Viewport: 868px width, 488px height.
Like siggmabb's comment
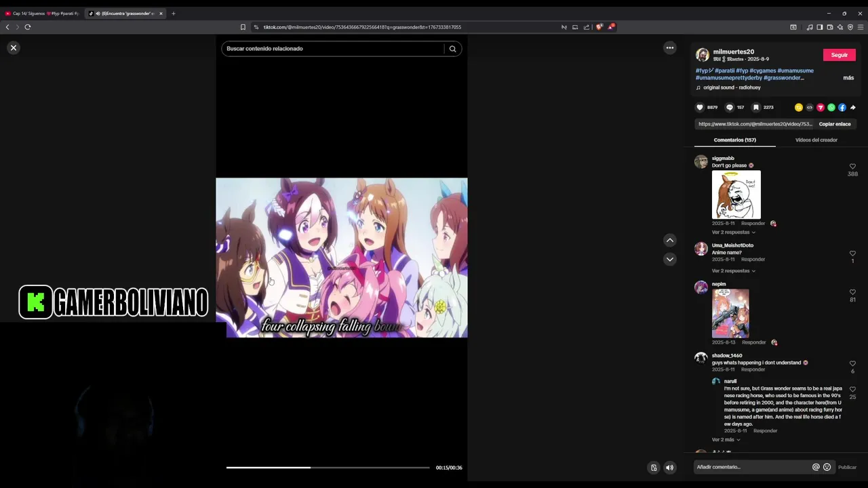[852, 167]
